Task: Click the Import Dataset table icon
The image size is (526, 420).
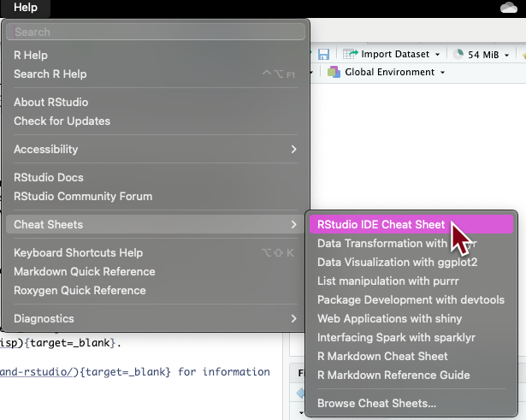Action: click(350, 54)
